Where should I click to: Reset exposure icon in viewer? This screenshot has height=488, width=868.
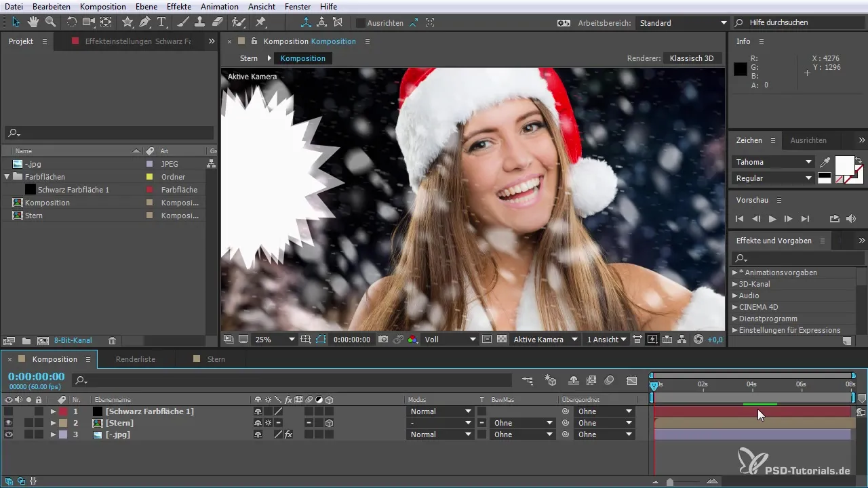point(698,340)
